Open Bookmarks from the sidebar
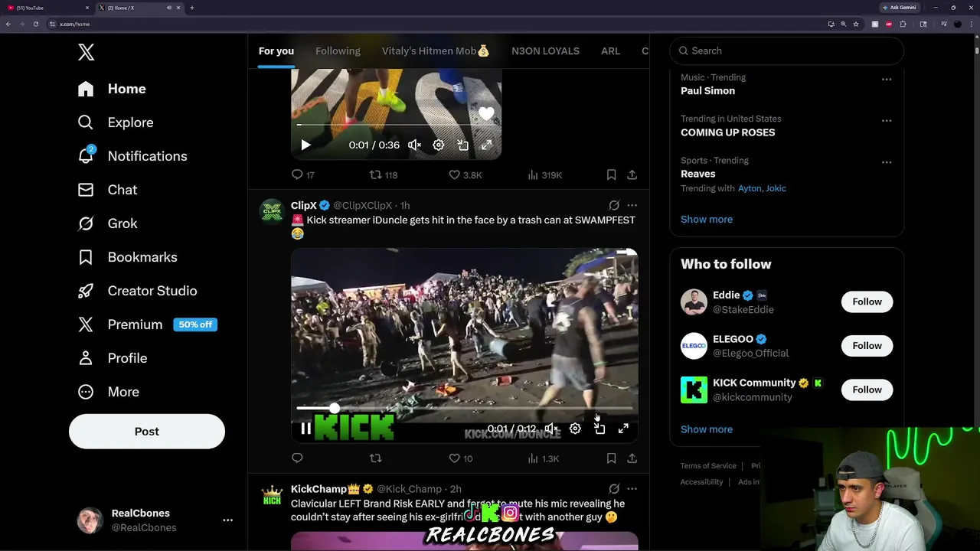 point(127,257)
